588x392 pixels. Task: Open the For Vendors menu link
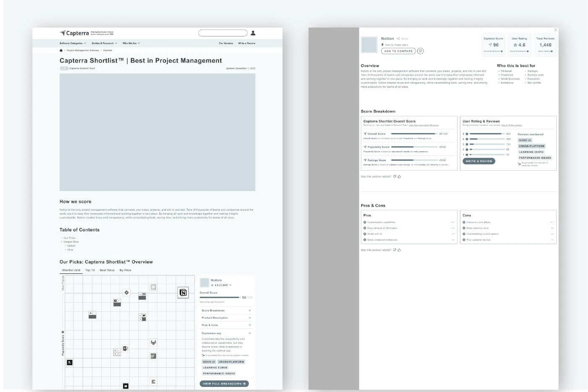[226, 43]
